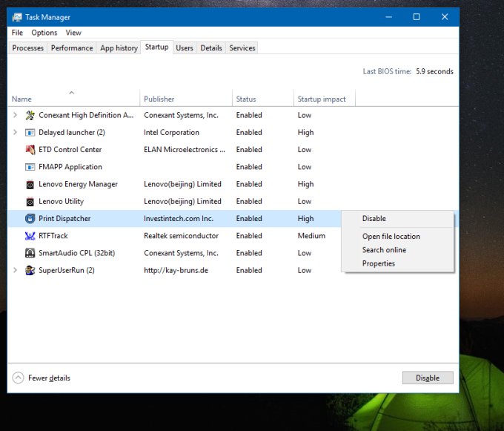Click the Conexant High Definition Audio icon
504x431 pixels.
coord(30,116)
